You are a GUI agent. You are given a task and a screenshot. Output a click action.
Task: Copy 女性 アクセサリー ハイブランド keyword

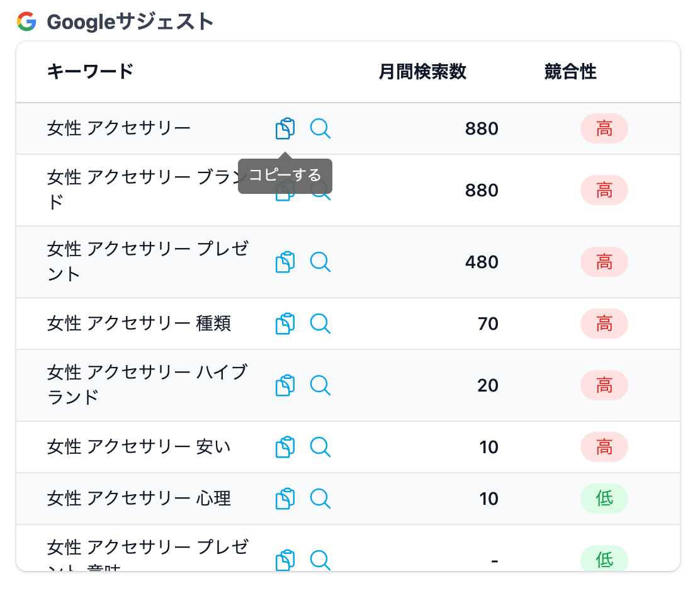tap(285, 385)
